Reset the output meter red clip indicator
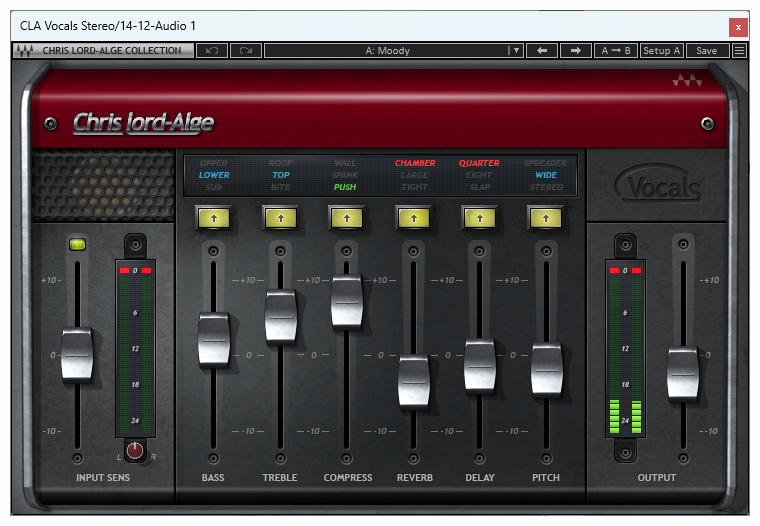The height and width of the screenshot is (526, 760). (x=625, y=271)
